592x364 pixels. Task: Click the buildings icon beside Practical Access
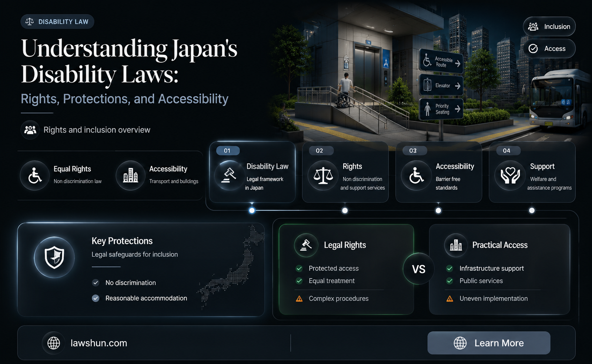click(456, 245)
